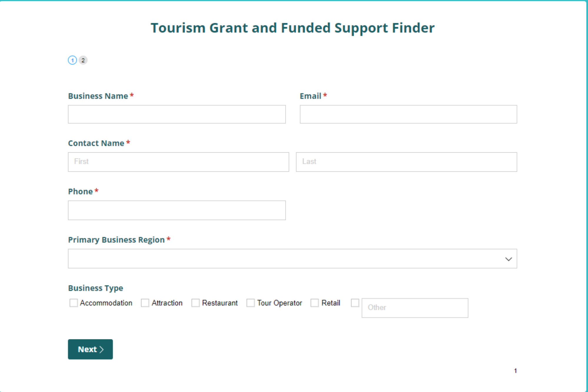Screen dimensions: 588x392
Task: Select the First name field
Action: click(x=178, y=162)
